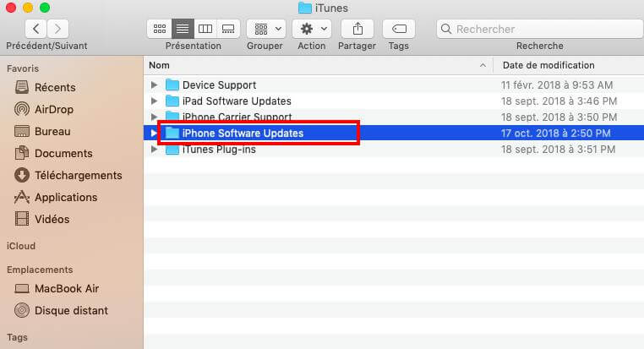The image size is (644, 349).
Task: Open the Grouper grouping dropdown
Action: point(266,29)
